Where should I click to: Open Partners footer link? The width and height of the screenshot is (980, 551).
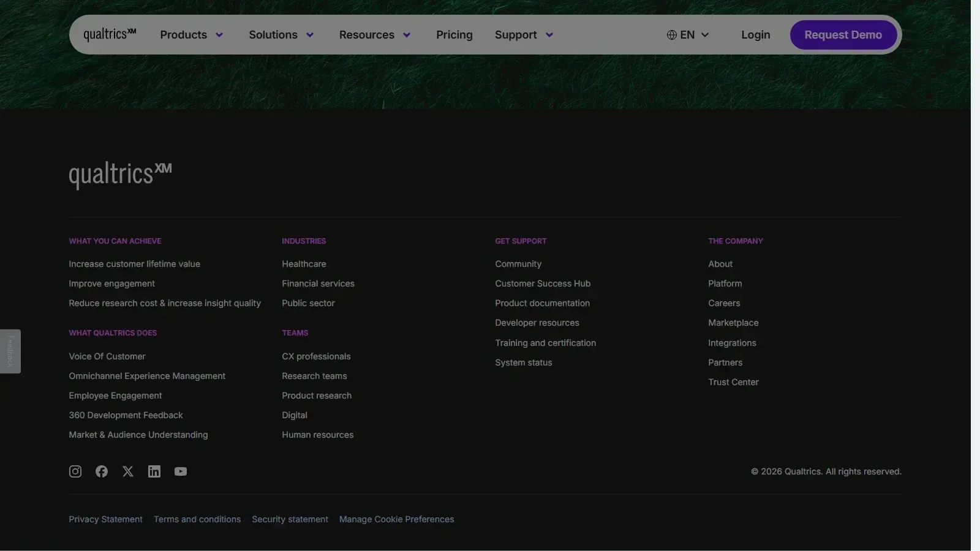[x=725, y=362]
